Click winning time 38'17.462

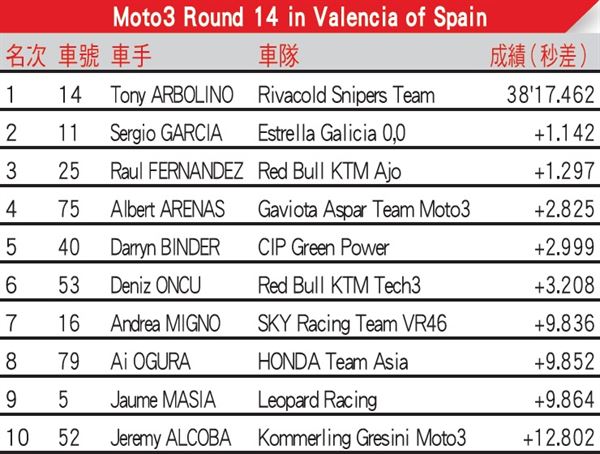click(x=551, y=95)
